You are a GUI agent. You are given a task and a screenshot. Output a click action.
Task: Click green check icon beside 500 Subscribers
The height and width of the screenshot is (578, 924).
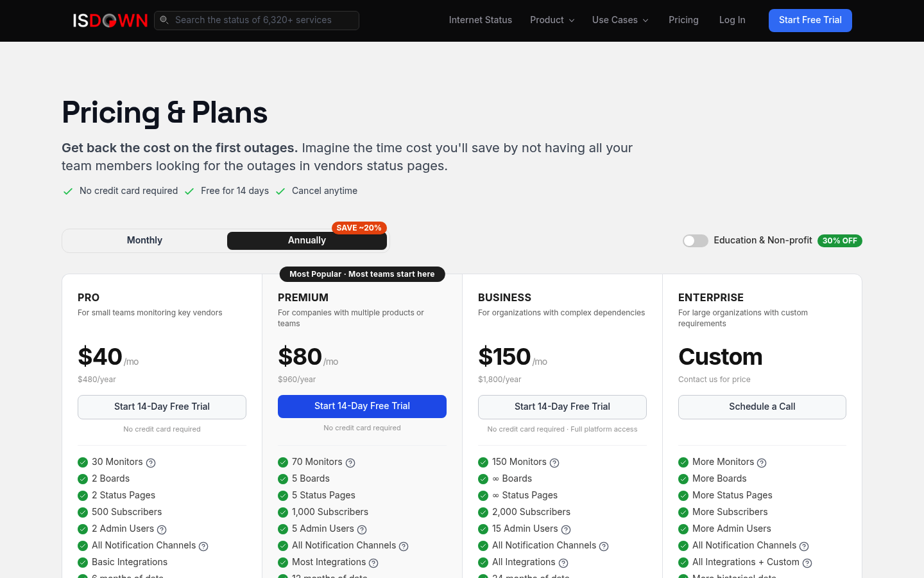pos(83,512)
